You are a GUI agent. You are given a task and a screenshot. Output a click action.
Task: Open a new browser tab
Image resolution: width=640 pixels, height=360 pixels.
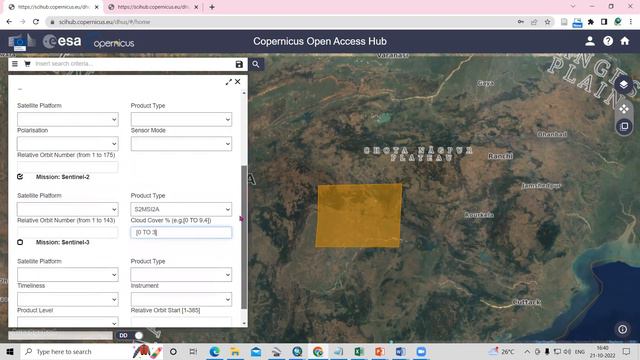tap(212, 7)
